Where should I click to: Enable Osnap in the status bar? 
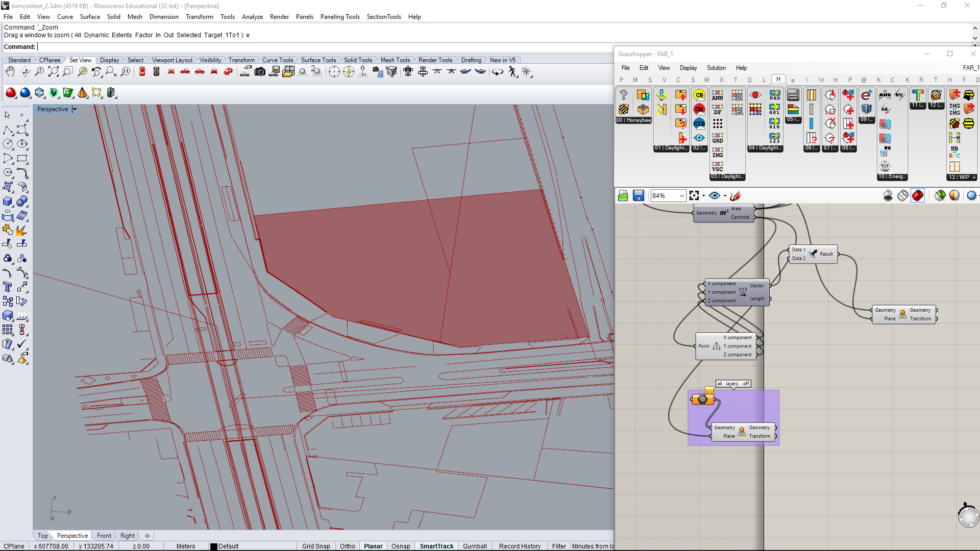click(401, 546)
